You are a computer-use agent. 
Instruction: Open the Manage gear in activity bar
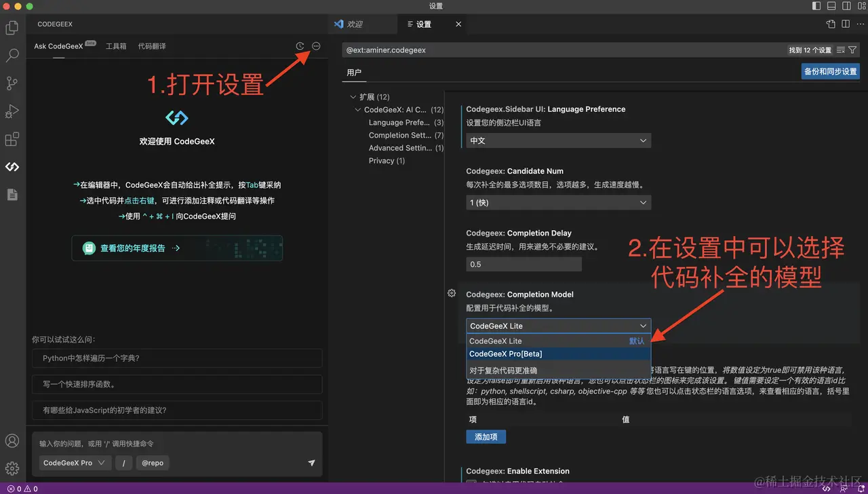click(x=12, y=468)
